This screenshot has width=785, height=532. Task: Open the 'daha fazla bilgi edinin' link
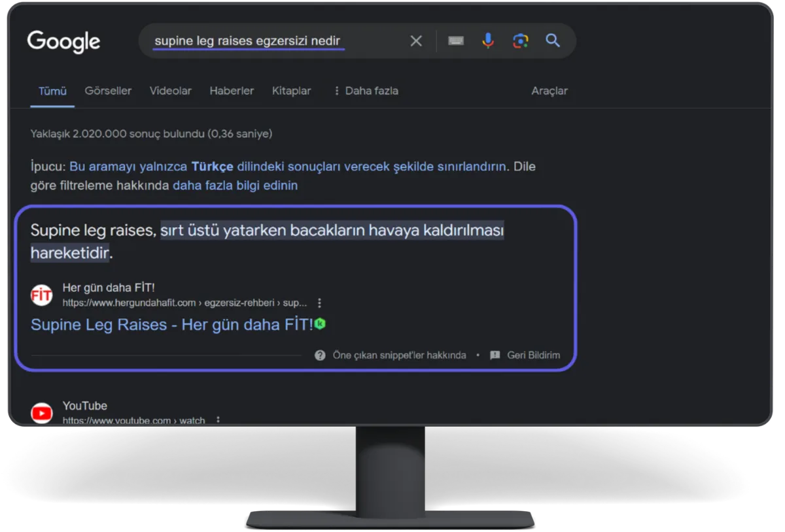click(x=235, y=186)
